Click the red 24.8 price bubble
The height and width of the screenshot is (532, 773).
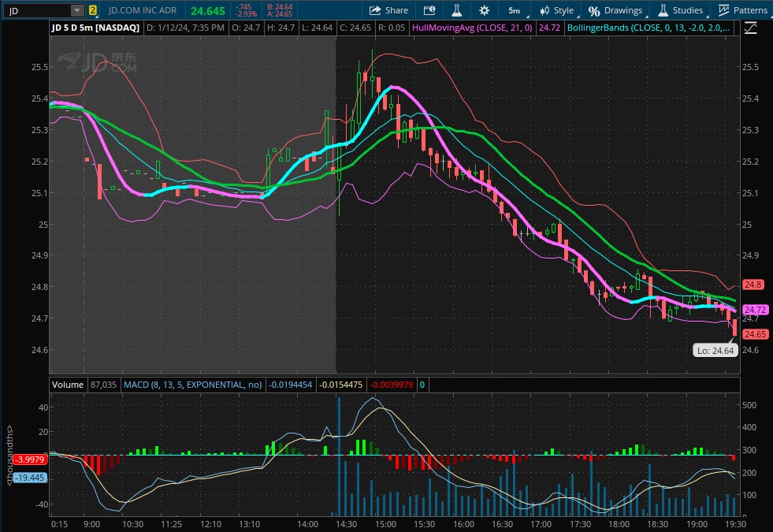click(753, 285)
